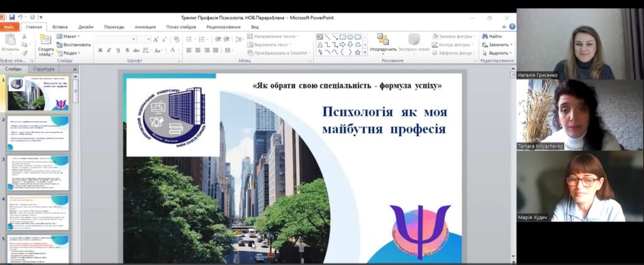The height and width of the screenshot is (265, 644).
Task: Center the paragraph text
Action: tap(198, 50)
